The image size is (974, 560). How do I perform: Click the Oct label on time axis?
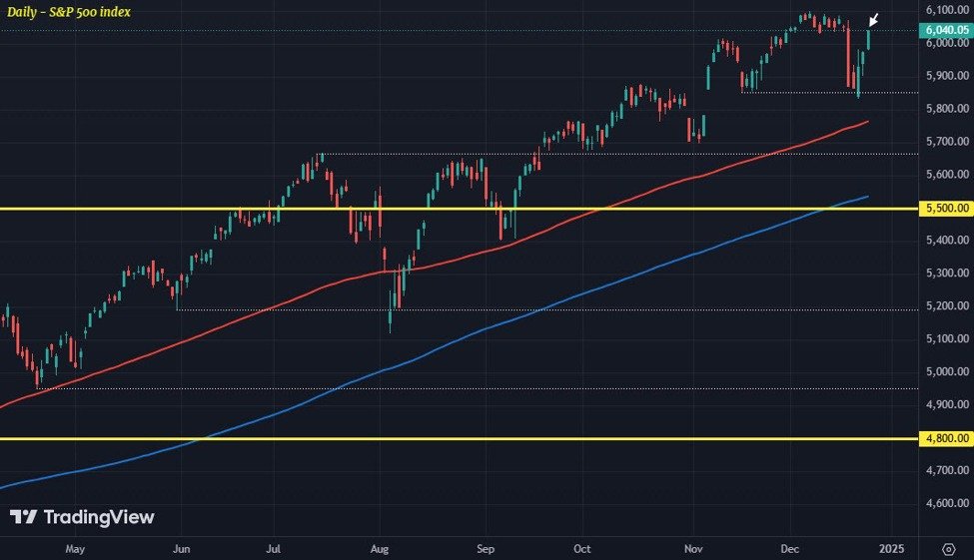(x=582, y=549)
